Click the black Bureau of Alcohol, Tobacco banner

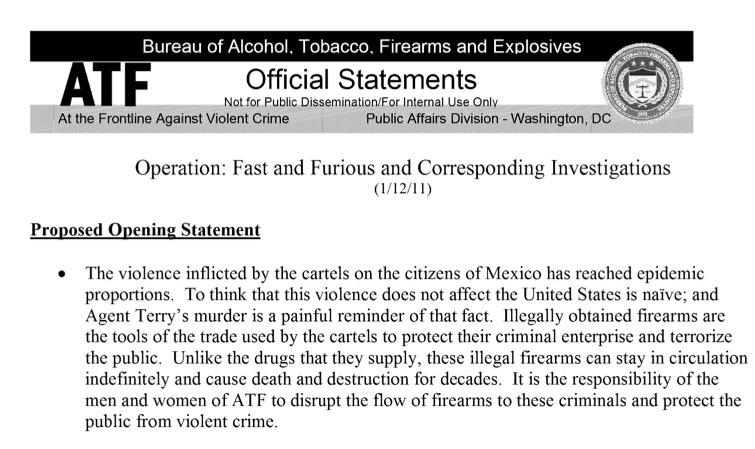click(x=362, y=46)
